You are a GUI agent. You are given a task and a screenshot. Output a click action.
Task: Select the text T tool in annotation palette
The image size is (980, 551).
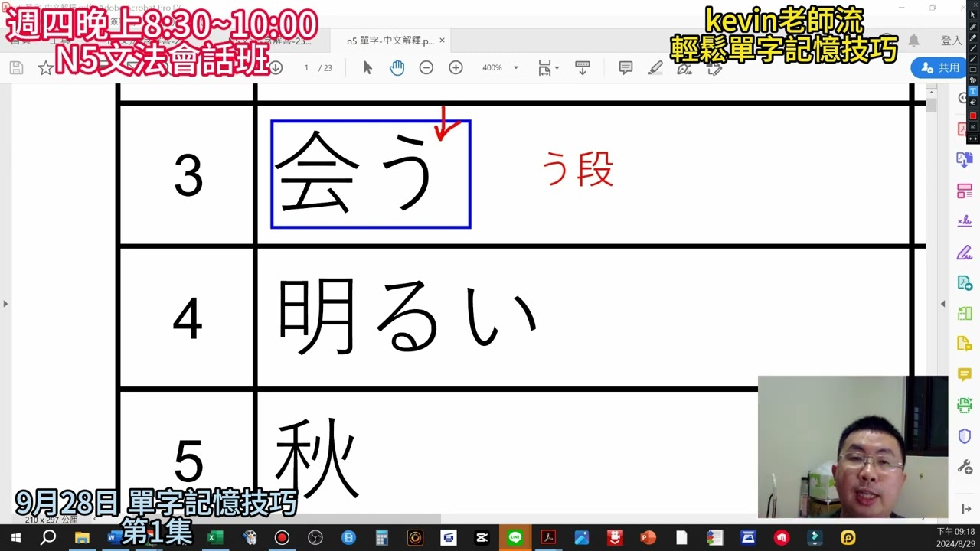[x=973, y=90]
